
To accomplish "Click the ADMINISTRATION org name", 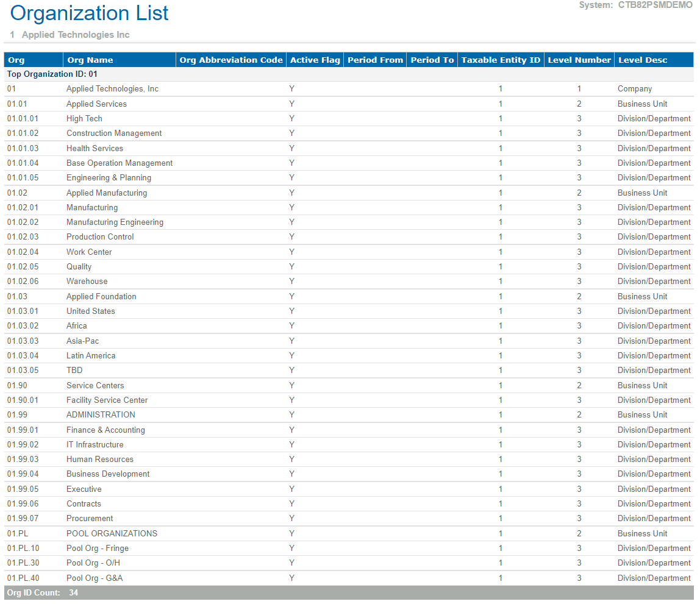I will click(x=101, y=415).
